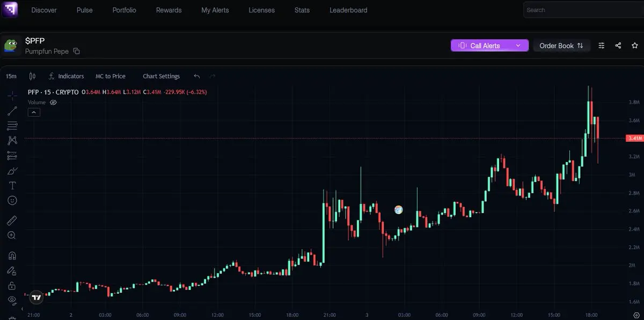Select the trend line drawing tool
This screenshot has height=320, width=644.
(x=12, y=111)
